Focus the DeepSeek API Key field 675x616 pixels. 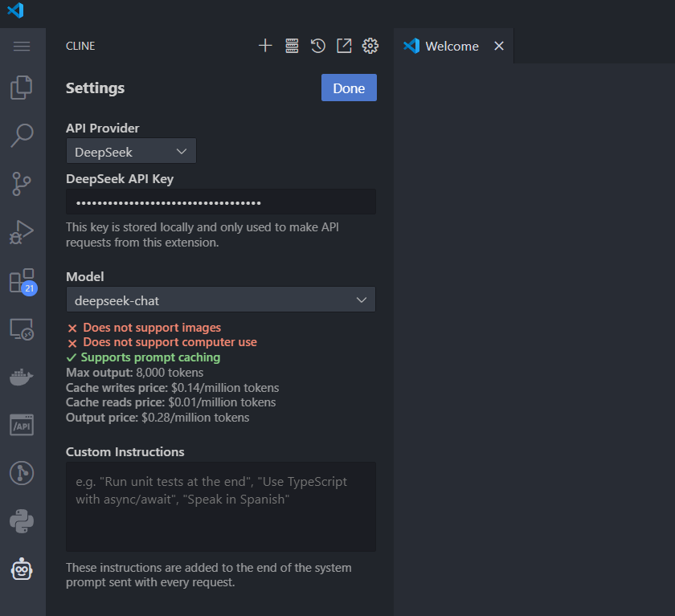point(221,202)
